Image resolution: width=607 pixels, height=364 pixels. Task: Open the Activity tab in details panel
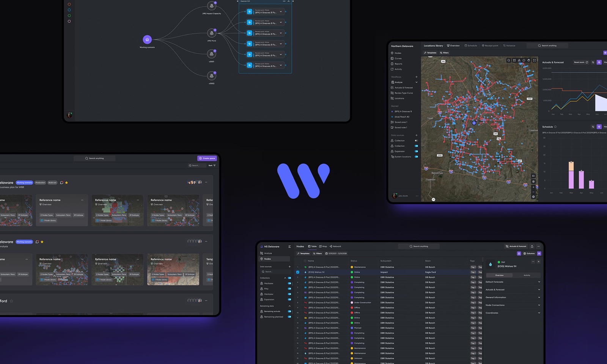pyautogui.click(x=527, y=275)
